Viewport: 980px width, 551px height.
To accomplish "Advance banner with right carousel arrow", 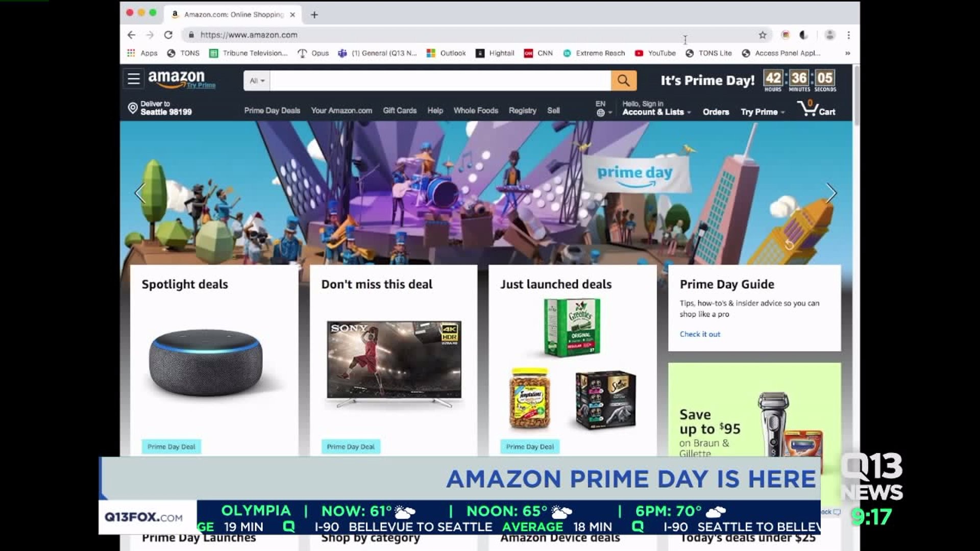I will click(x=831, y=193).
